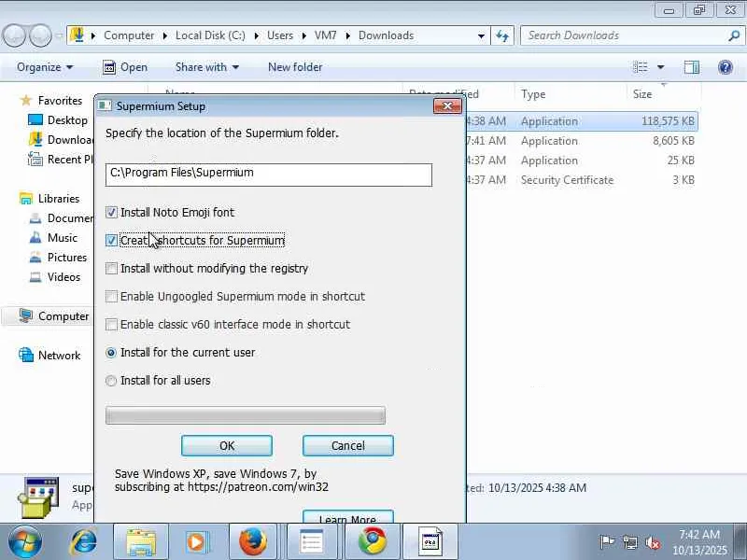Open the Windows Start menu

[24, 542]
